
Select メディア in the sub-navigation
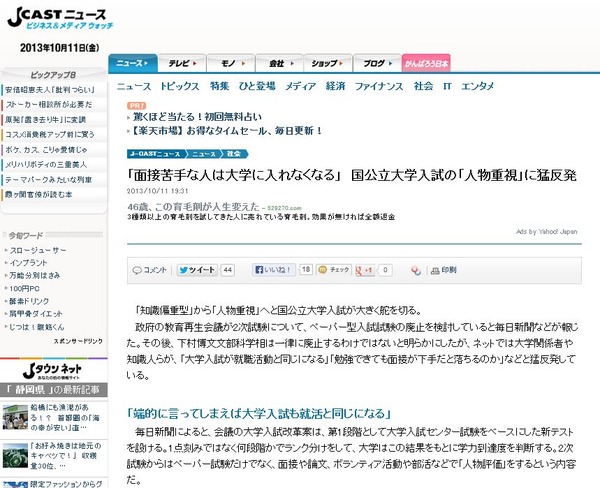pos(300,86)
